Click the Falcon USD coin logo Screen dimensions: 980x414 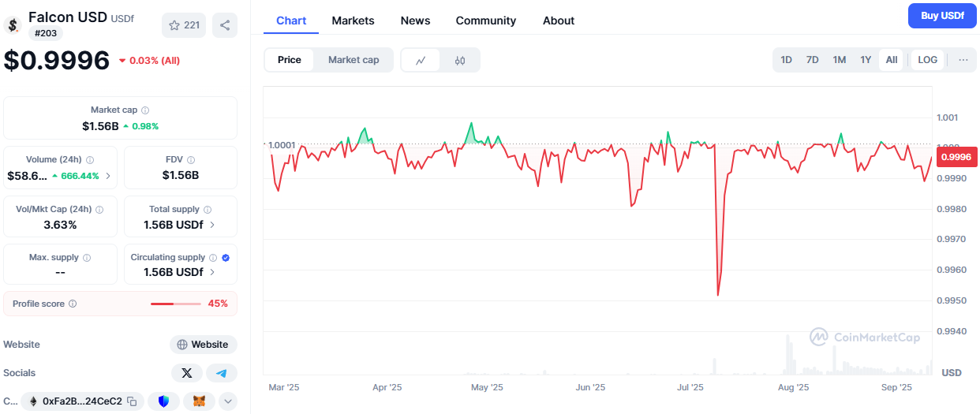pos(12,25)
